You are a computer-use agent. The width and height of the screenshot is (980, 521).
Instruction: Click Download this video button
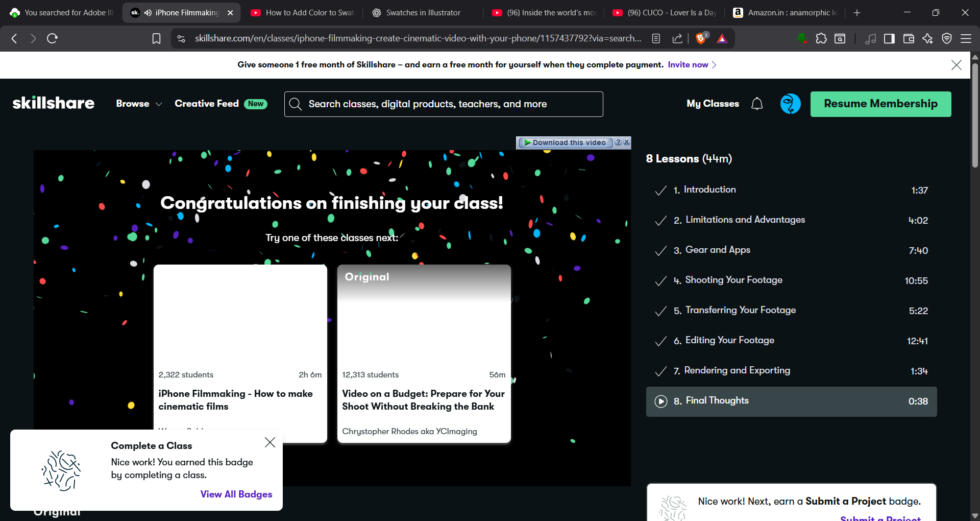tap(565, 143)
